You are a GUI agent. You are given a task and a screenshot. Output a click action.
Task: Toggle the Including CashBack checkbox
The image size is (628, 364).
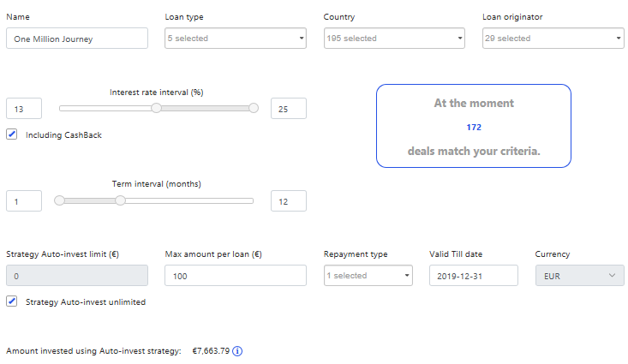click(12, 134)
